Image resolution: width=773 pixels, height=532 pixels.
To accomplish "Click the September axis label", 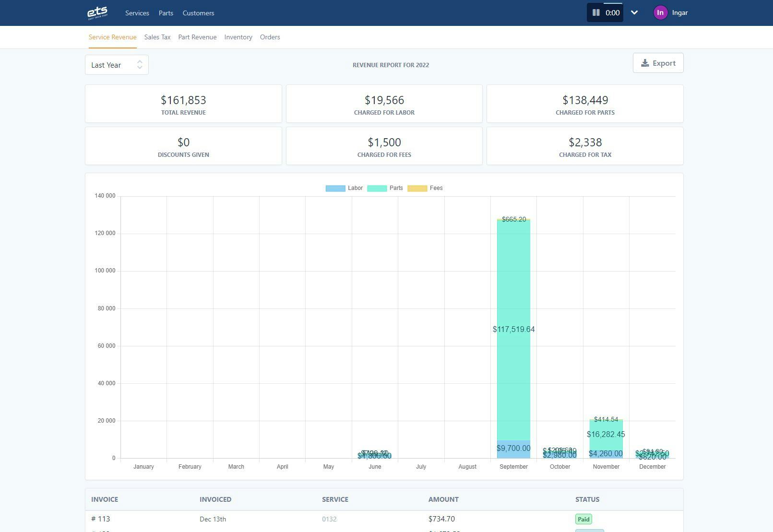I will pos(513,467).
